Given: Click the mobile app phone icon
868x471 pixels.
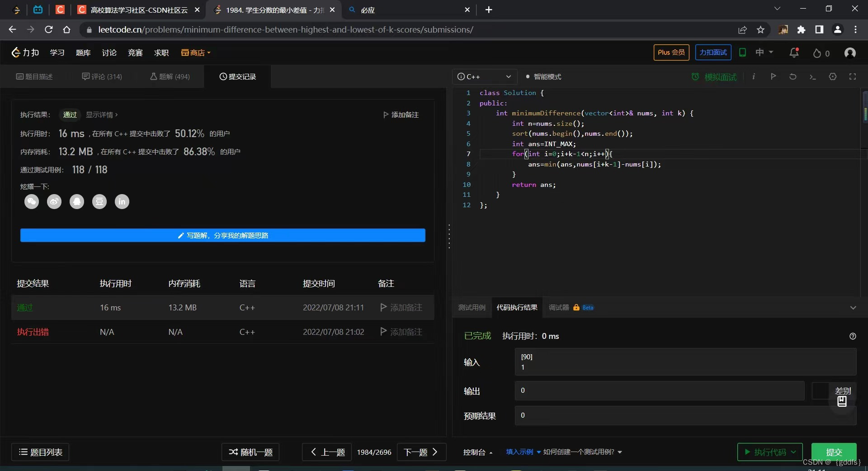Looking at the screenshot, I should pyautogui.click(x=742, y=52).
